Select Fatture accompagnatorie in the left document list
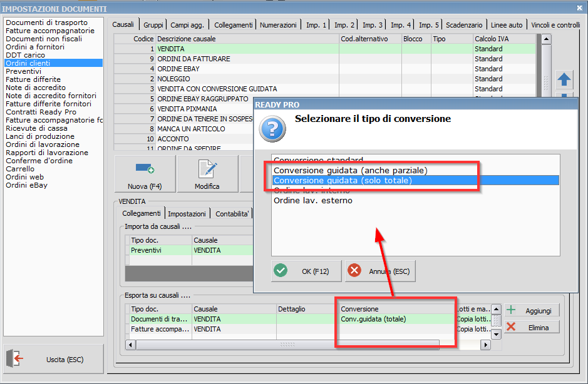Viewport: 588px width, 384px height. [53, 31]
